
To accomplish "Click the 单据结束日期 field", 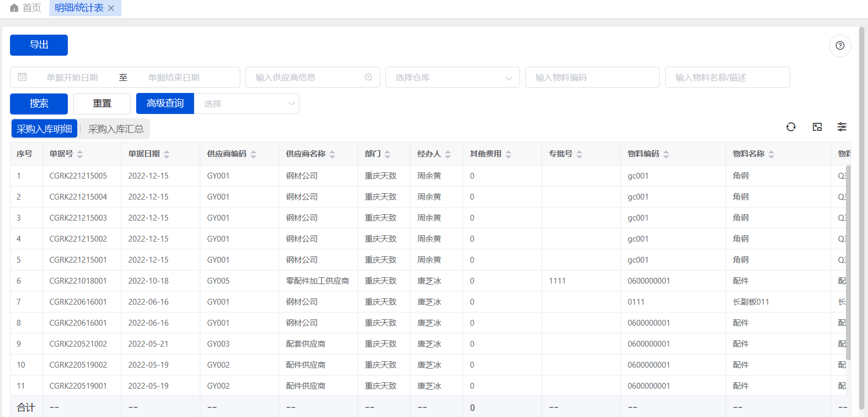I will point(174,77).
